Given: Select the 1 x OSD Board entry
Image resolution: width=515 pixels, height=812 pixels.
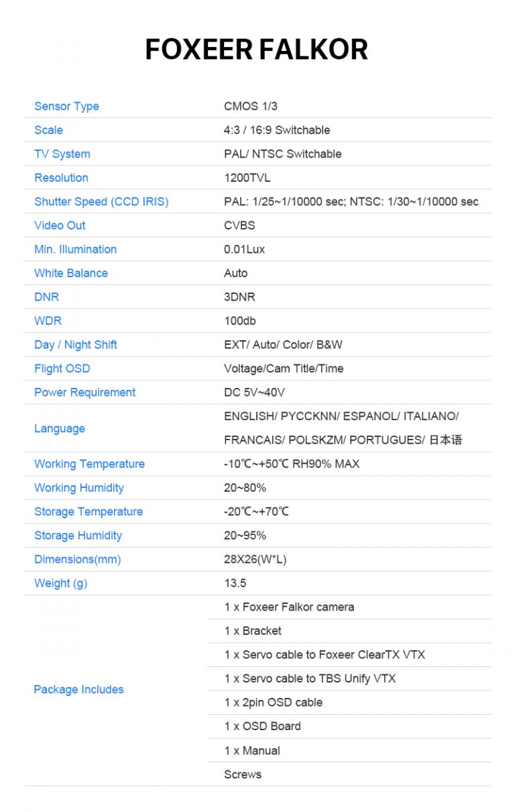Looking at the screenshot, I should point(263,726).
